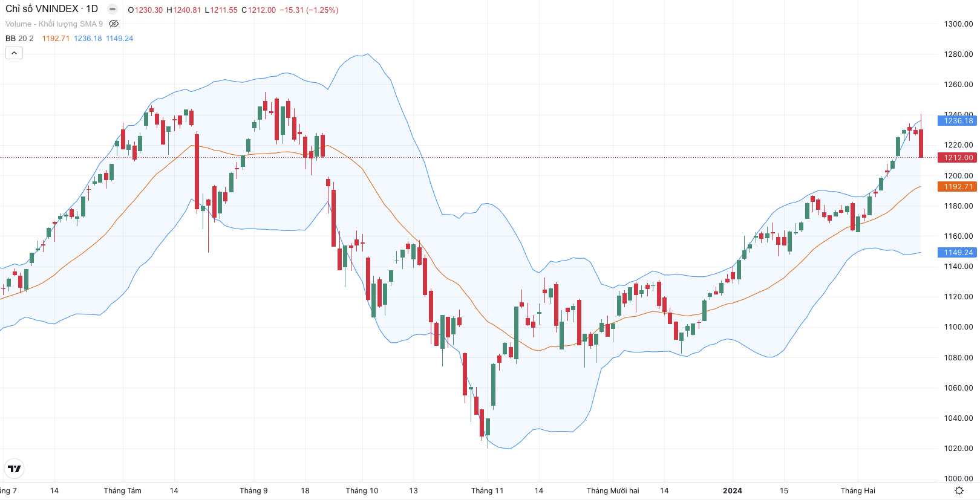Viewport: 980px width, 500px height.
Task: Open chart settings gear at bottom right
Action: [x=959, y=491]
